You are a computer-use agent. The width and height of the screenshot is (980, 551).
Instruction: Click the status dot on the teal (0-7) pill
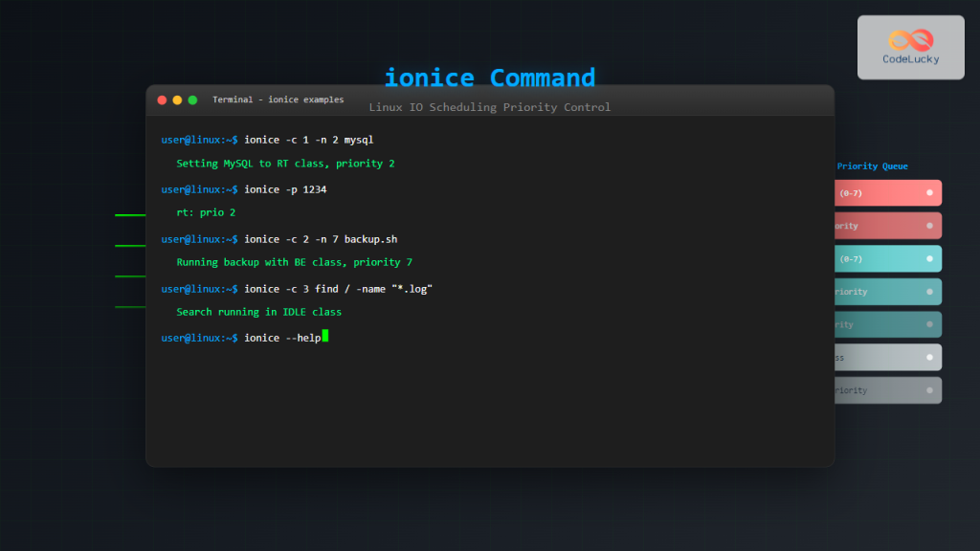pyautogui.click(x=929, y=258)
